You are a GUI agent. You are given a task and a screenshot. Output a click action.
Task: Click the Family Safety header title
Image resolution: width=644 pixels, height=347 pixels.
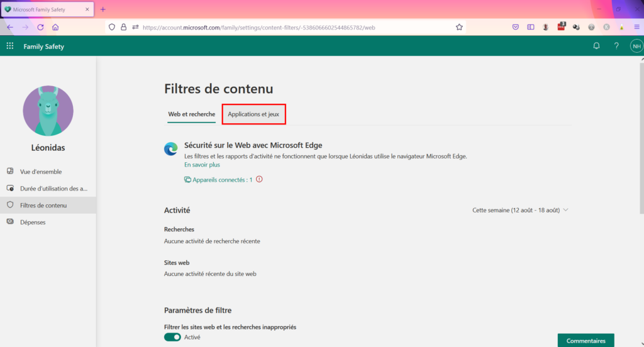pyautogui.click(x=44, y=47)
